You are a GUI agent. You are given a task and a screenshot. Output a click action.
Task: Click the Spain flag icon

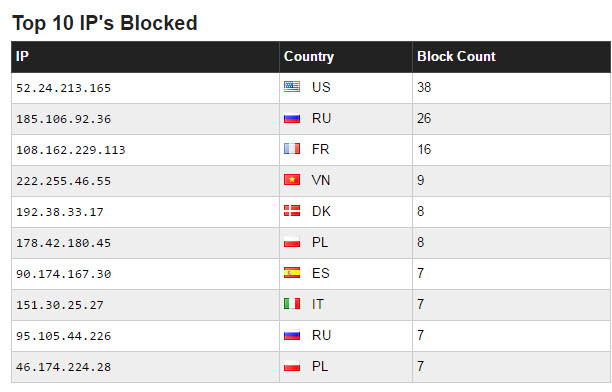point(292,273)
